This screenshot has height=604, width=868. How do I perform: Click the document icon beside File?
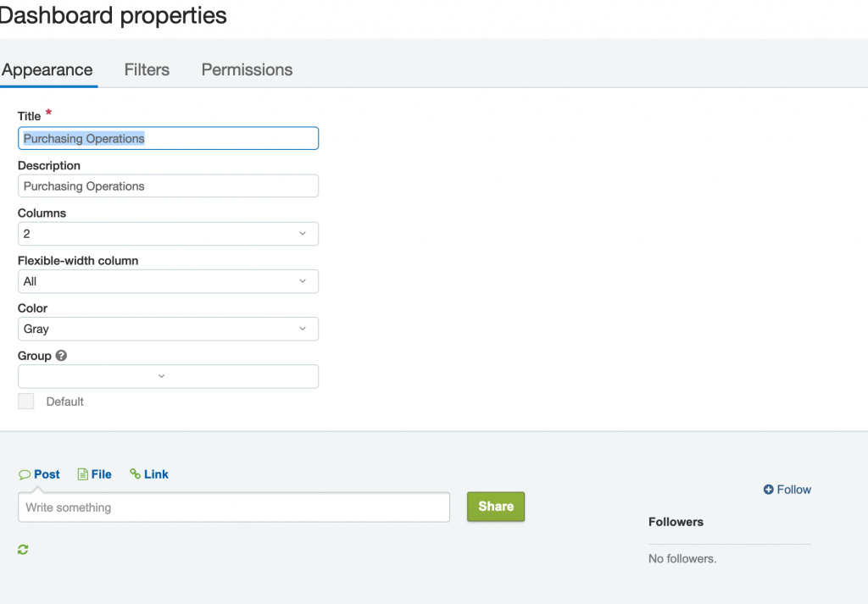pos(82,474)
